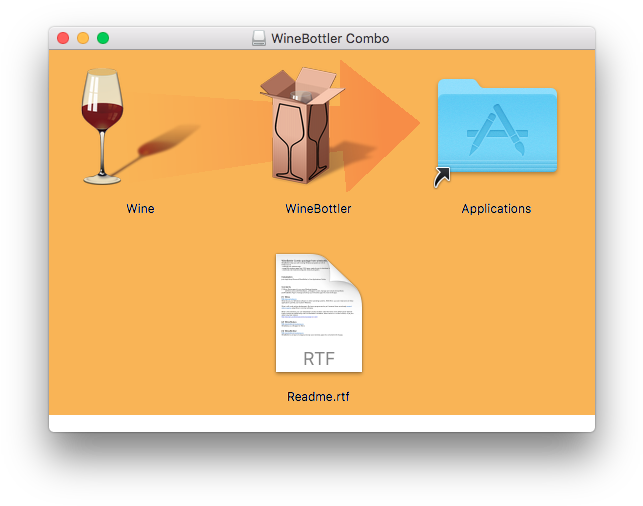Viewport: 643px width, 506px height.
Task: Select the Readme.rtf document icon
Action: [318, 313]
